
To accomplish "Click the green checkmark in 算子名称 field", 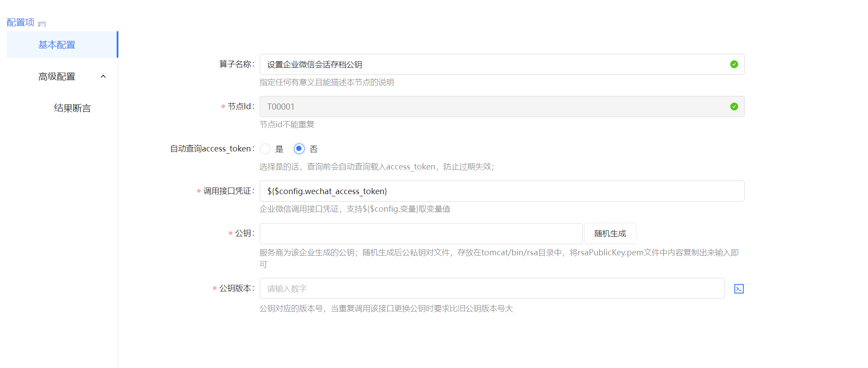I will (x=734, y=64).
